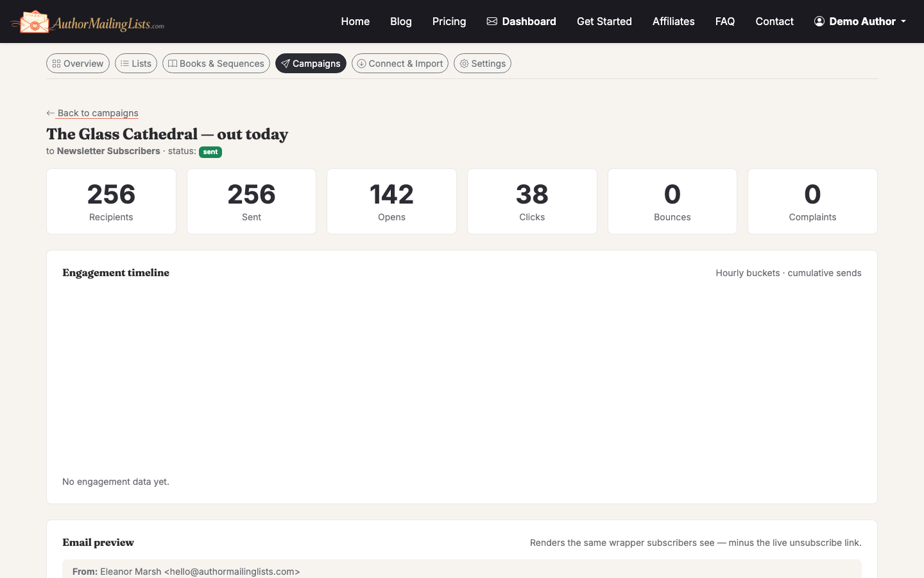Click the Email preview heading

(x=98, y=543)
